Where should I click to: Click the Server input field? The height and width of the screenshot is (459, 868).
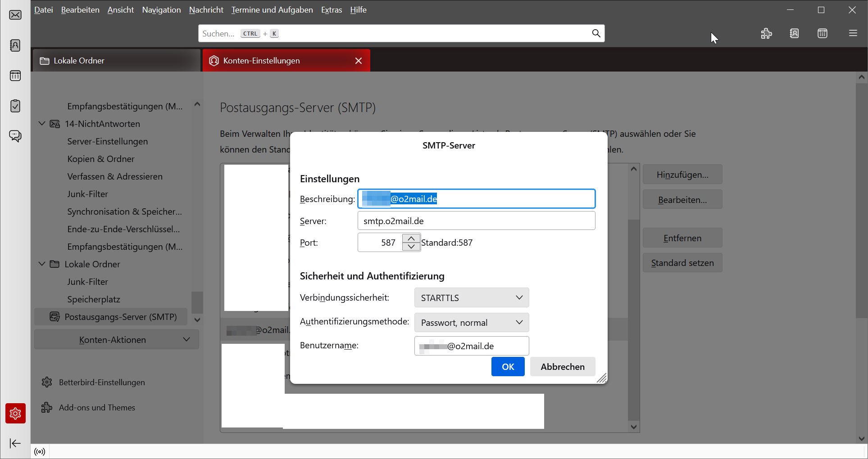(476, 221)
